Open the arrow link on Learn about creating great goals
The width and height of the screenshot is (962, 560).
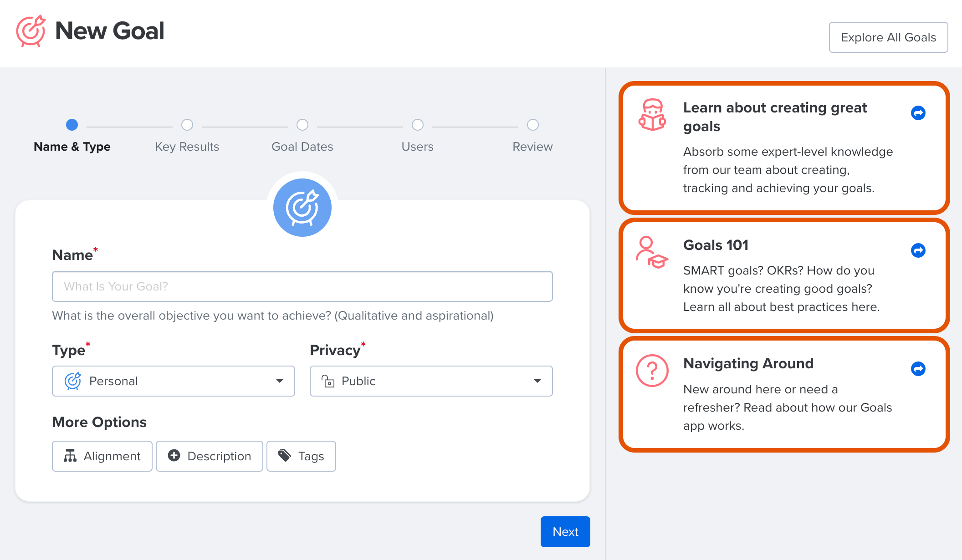(918, 113)
